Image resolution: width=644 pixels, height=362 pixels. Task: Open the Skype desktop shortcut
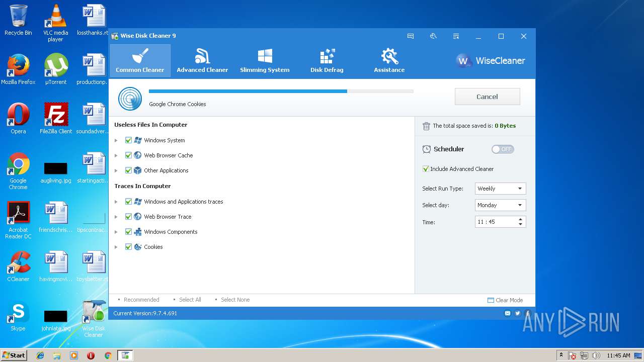click(x=18, y=316)
